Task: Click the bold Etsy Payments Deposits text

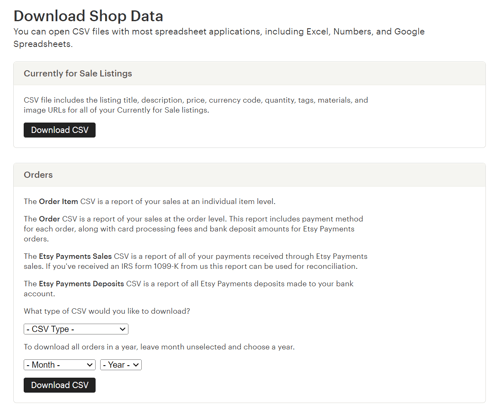Action: click(81, 283)
